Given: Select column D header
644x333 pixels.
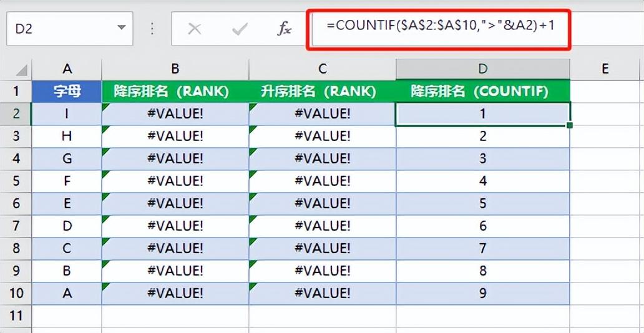Looking at the screenshot, I should coord(482,69).
